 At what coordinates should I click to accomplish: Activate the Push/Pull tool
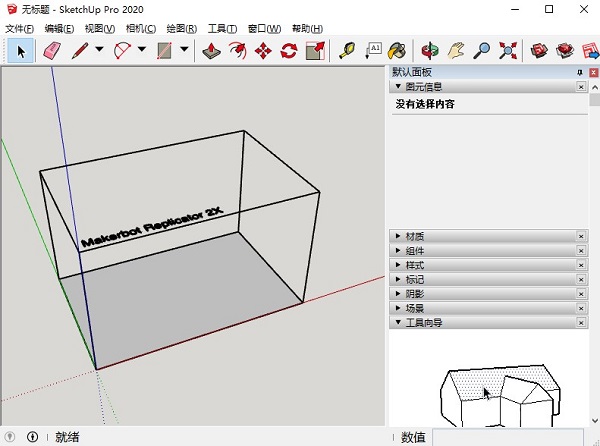click(x=212, y=49)
